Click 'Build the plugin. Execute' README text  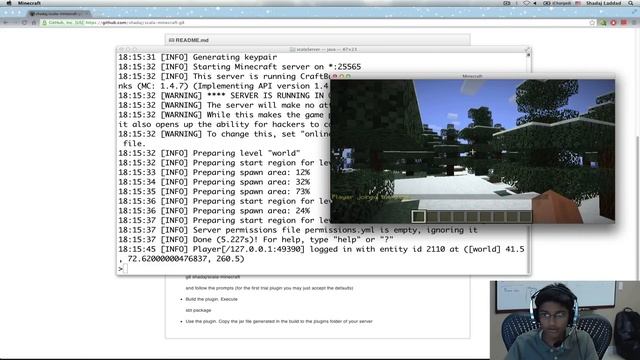pyautogui.click(x=211, y=299)
